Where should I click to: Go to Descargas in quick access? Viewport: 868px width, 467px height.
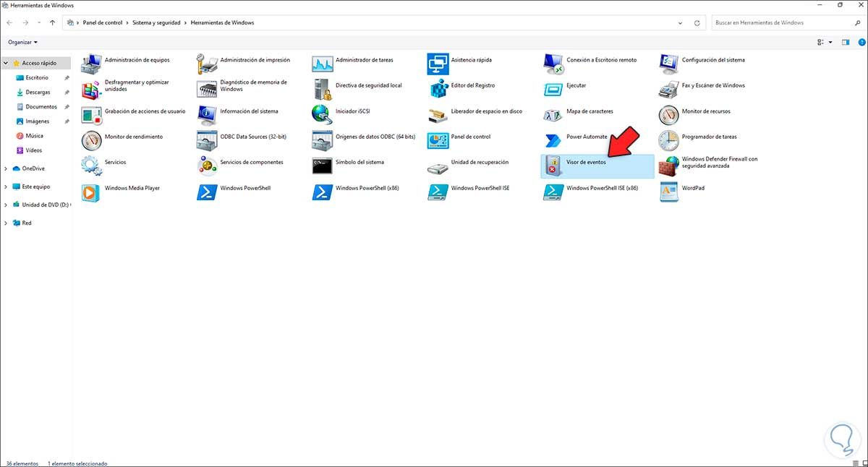(x=37, y=92)
